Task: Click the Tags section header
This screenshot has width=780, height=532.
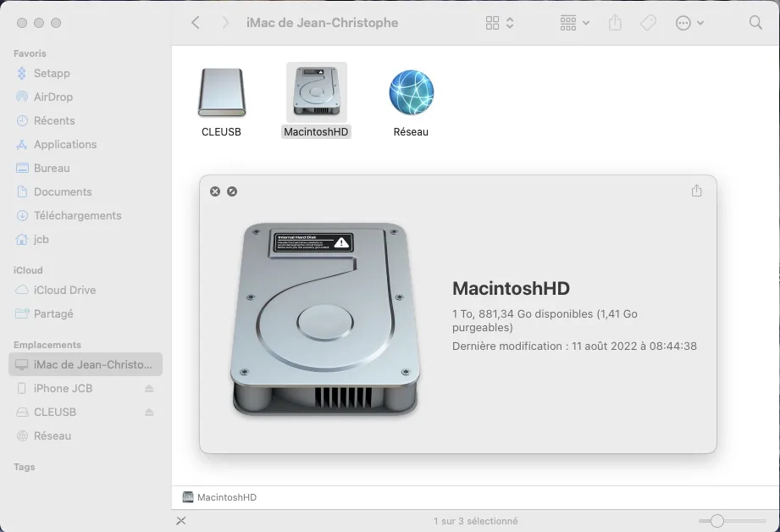Action: (x=25, y=467)
